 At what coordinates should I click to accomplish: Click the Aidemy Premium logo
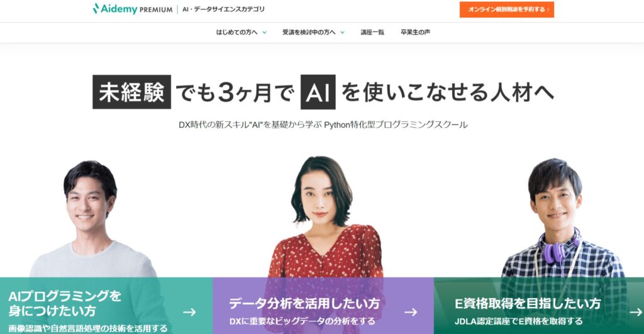click(x=132, y=9)
